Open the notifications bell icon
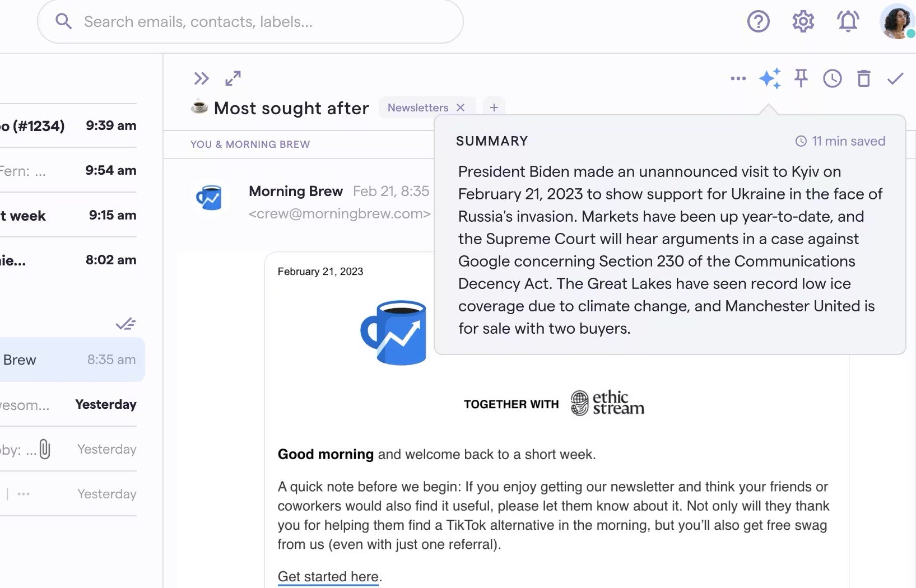 (848, 21)
